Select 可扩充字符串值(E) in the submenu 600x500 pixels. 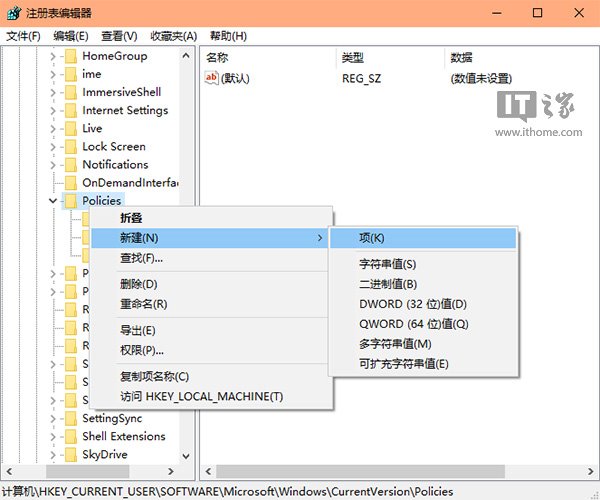[x=423, y=364]
